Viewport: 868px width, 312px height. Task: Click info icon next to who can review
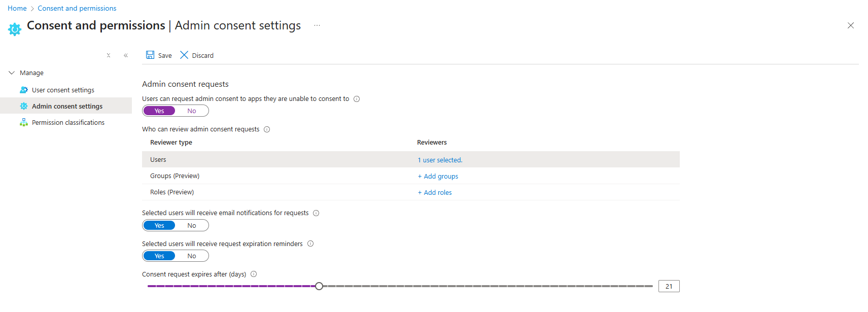click(x=267, y=129)
